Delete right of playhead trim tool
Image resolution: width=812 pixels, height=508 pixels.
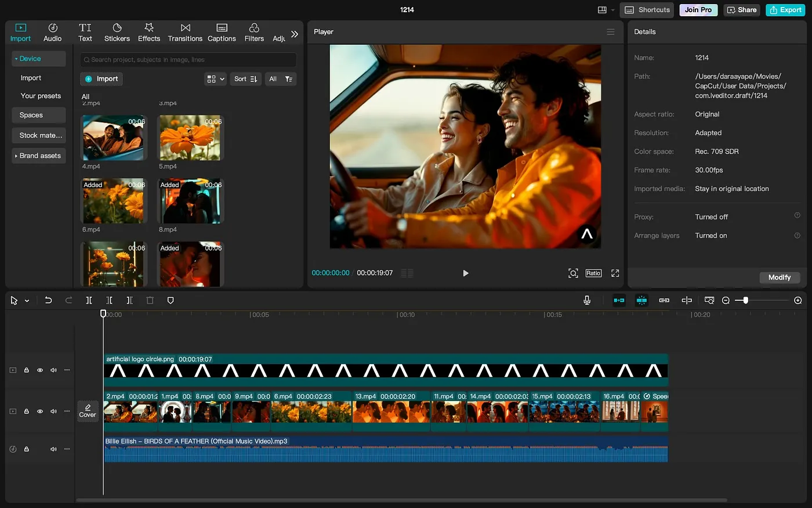point(129,300)
